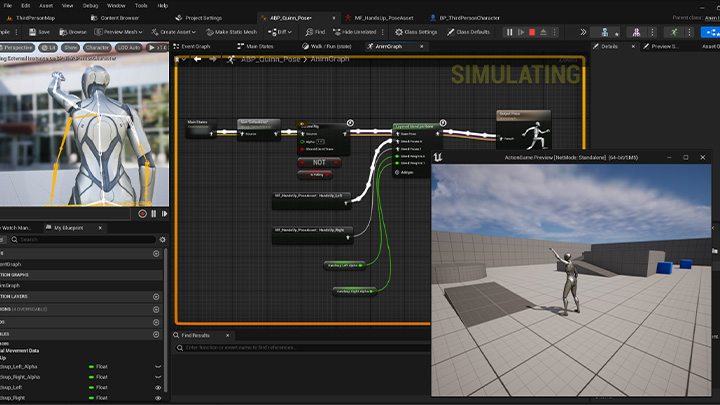Close the AnimGraph tab
The width and height of the screenshot is (720, 405).
(x=422, y=46)
